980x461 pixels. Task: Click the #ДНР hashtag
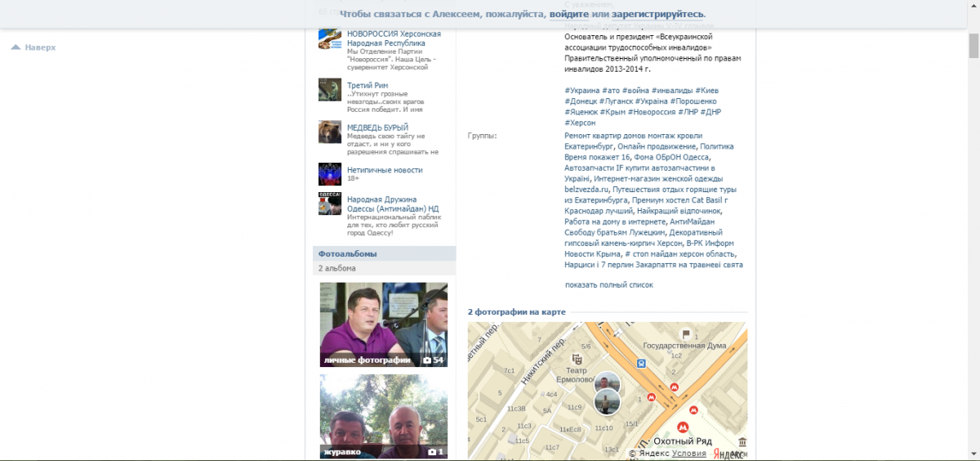coord(710,112)
